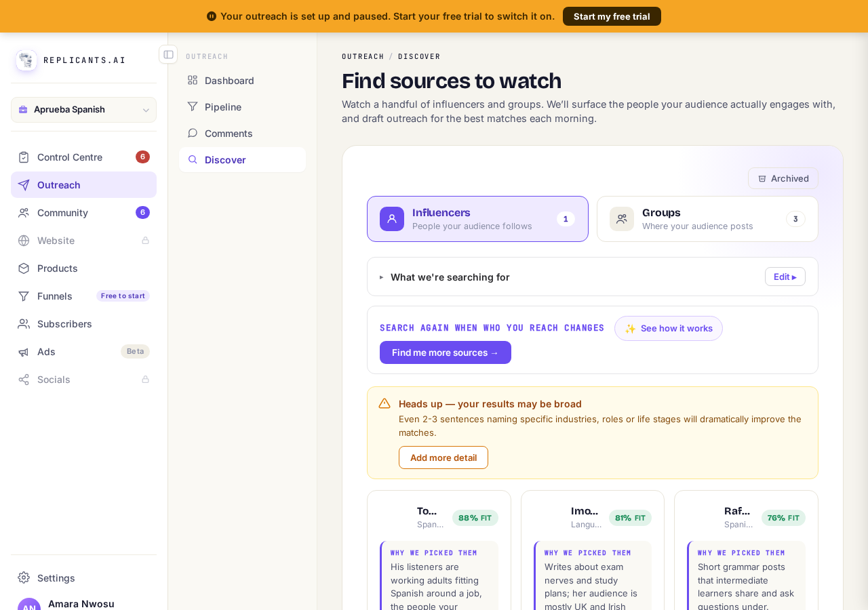Click the 81% FIT badge
The width and height of the screenshot is (868, 610).
tap(630, 518)
